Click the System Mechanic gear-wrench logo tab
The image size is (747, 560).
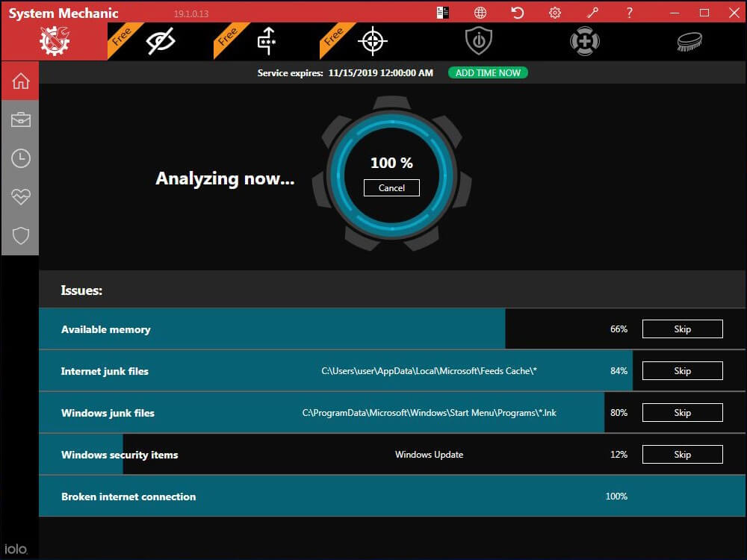[x=55, y=41]
